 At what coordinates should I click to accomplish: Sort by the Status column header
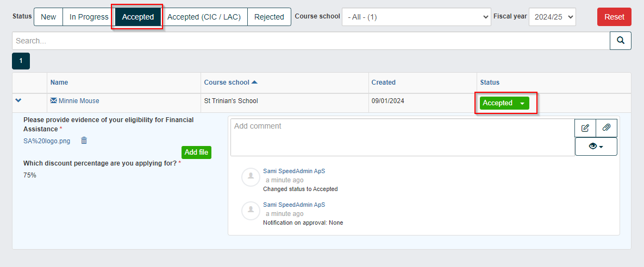coord(490,82)
